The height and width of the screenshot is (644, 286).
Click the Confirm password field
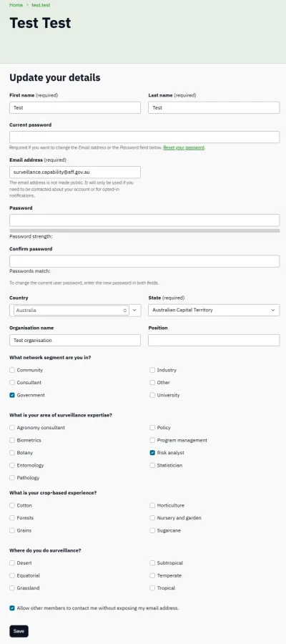[x=144, y=261]
